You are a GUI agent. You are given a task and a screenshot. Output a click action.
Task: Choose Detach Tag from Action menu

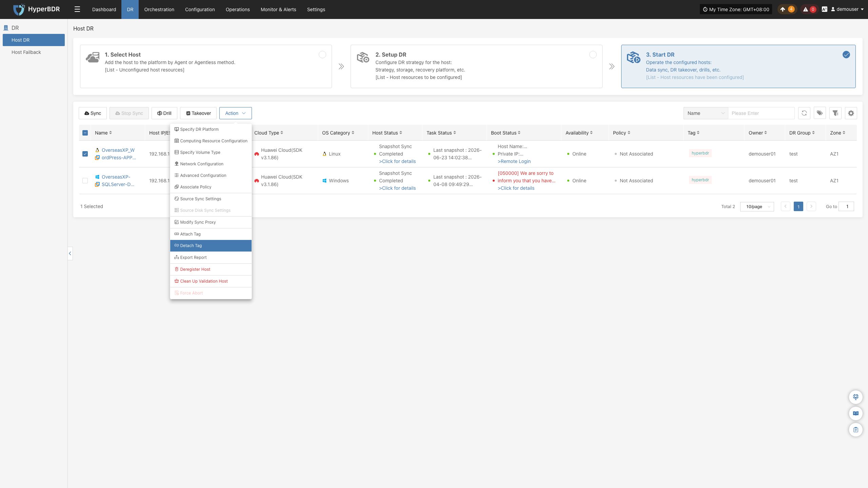[x=211, y=246]
